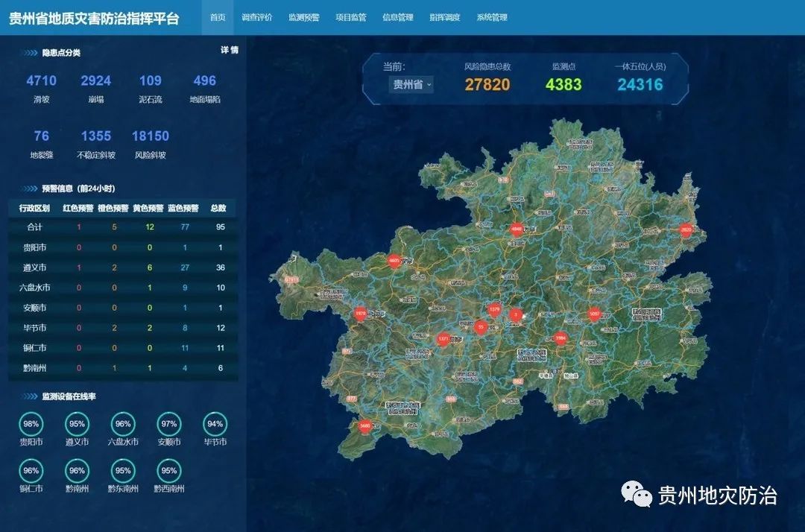Image resolution: width=805 pixels, height=532 pixels.
Task: Click the map marker labeled 1371
Action: coord(443,339)
